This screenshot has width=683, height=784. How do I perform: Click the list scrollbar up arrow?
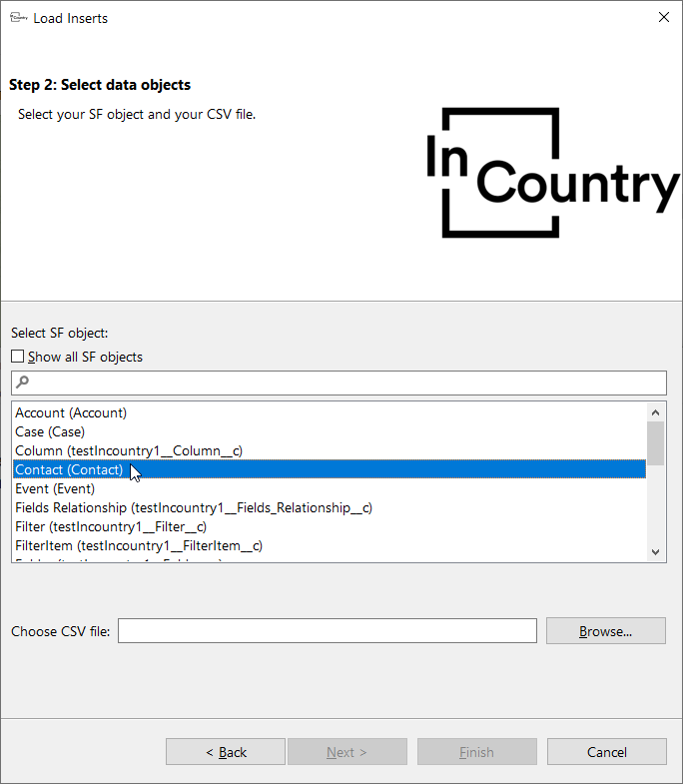coord(655,412)
